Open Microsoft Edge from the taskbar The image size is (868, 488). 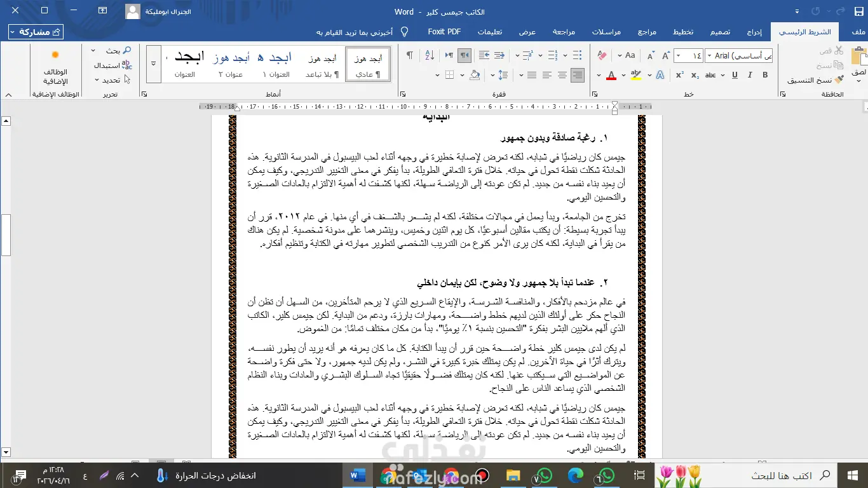tap(576, 475)
